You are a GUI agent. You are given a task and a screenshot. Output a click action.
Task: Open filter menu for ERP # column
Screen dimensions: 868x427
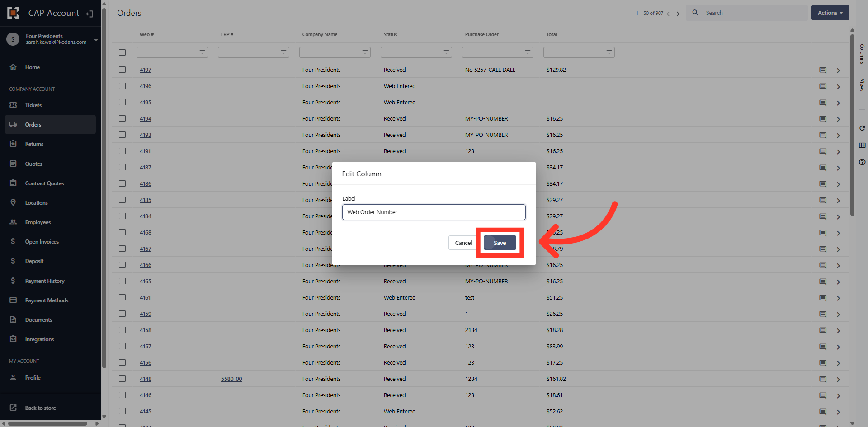(283, 52)
